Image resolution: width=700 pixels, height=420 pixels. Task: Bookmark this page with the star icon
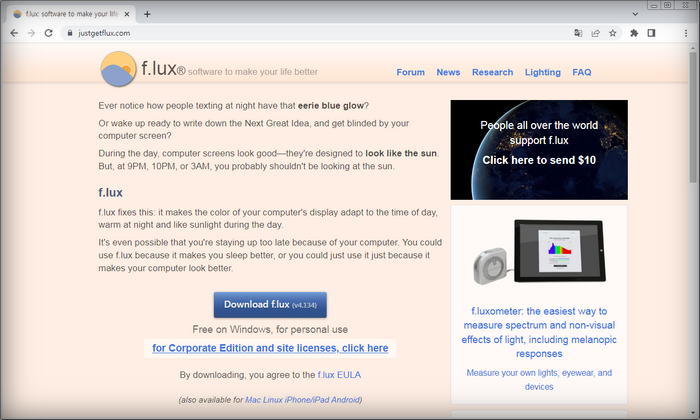click(x=612, y=33)
